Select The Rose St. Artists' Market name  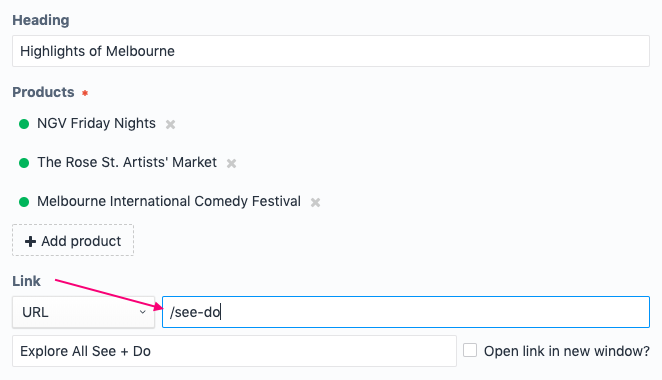(127, 163)
